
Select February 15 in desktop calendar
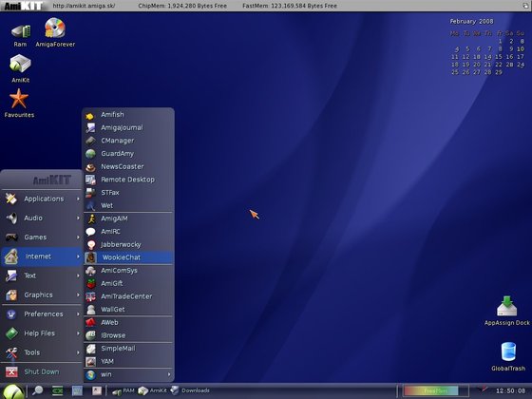coord(499,57)
